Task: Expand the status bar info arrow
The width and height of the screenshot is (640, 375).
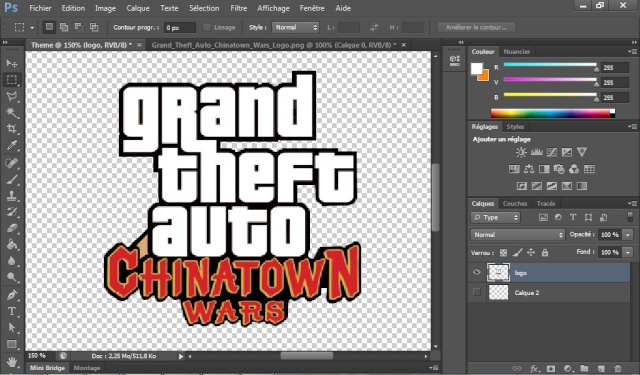Action: pyautogui.click(x=181, y=356)
